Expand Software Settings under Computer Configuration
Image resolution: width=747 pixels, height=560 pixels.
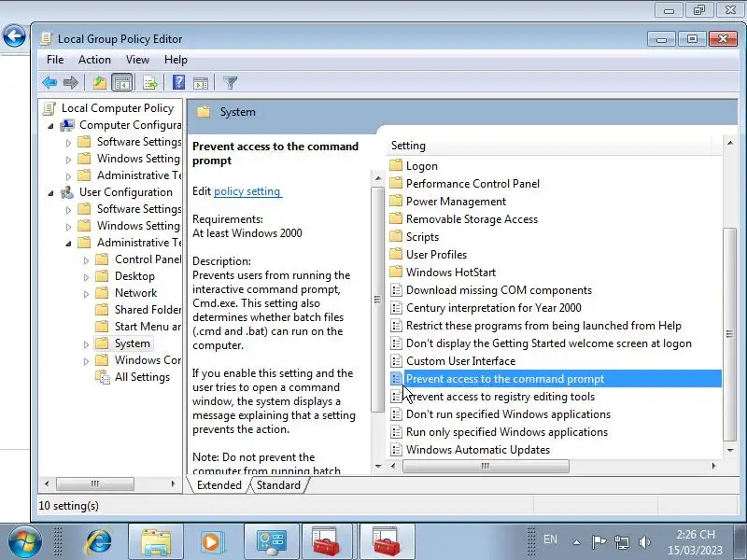68,143
